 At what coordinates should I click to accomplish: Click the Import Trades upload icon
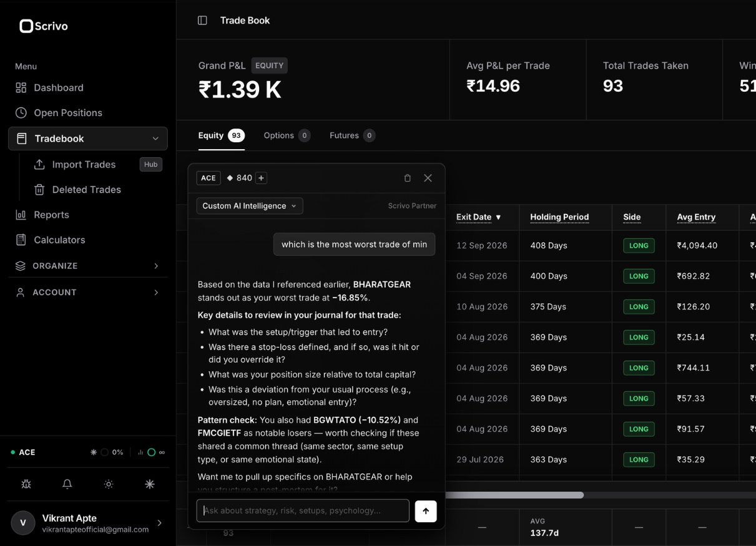coord(39,165)
